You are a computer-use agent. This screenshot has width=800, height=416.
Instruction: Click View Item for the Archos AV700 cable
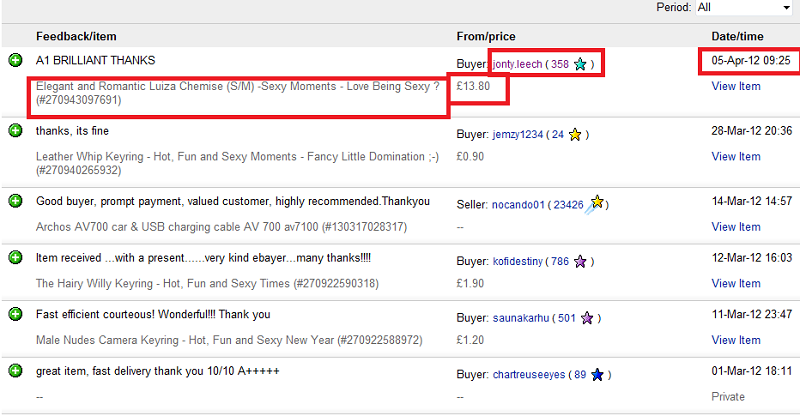(x=735, y=227)
